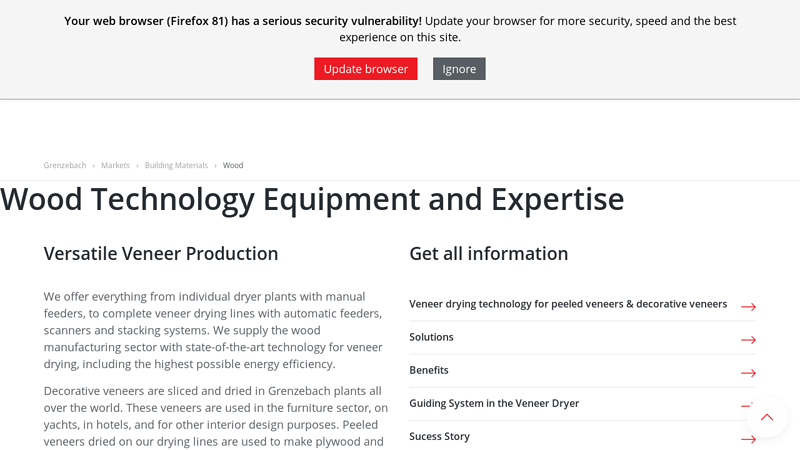Select the Wood breadcrumb item
The width and height of the screenshot is (800, 450).
click(x=233, y=165)
